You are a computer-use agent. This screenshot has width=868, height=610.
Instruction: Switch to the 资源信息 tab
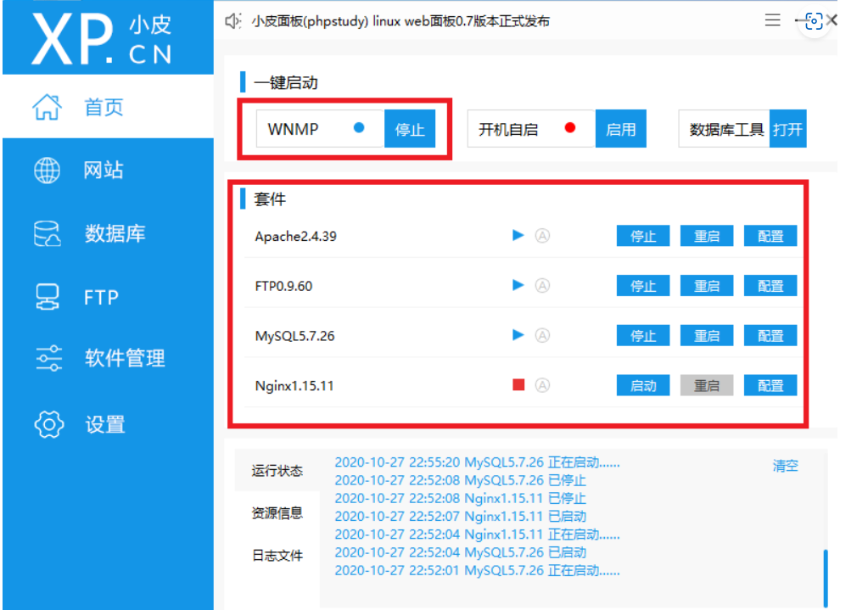click(x=277, y=513)
